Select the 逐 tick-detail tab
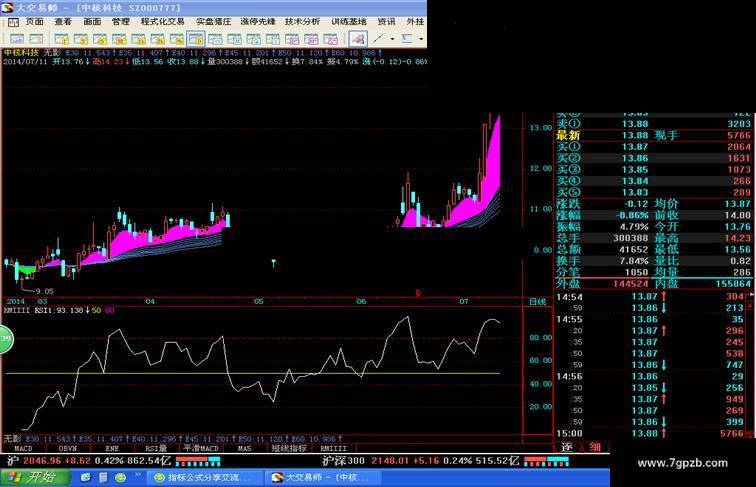 coord(567,447)
